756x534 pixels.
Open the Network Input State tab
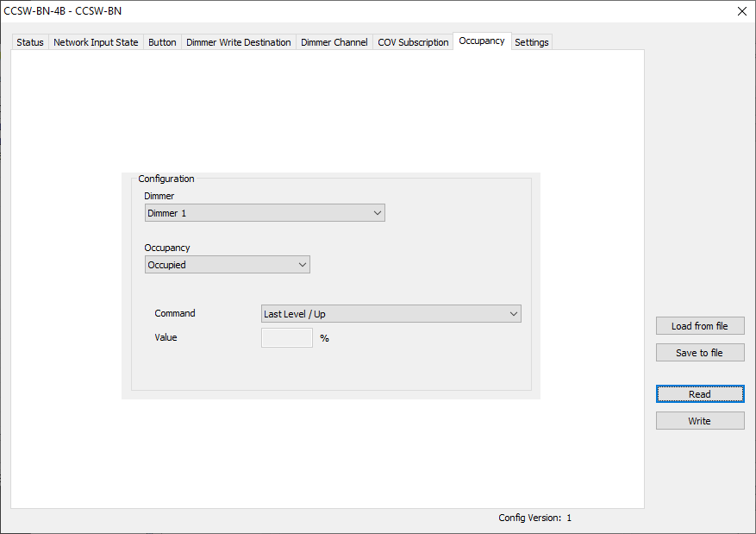pyautogui.click(x=96, y=42)
